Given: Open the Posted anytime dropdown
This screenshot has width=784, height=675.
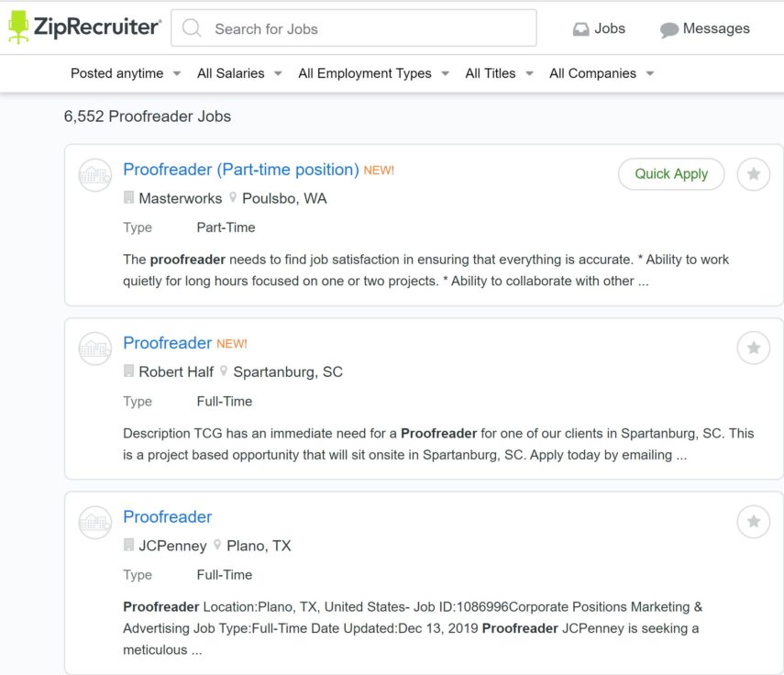Looking at the screenshot, I should tap(124, 72).
